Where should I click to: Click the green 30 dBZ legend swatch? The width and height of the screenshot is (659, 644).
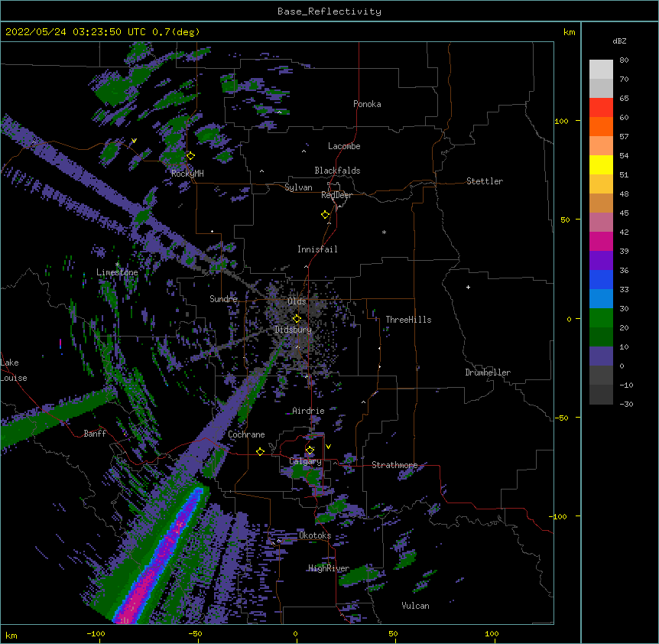(601, 318)
